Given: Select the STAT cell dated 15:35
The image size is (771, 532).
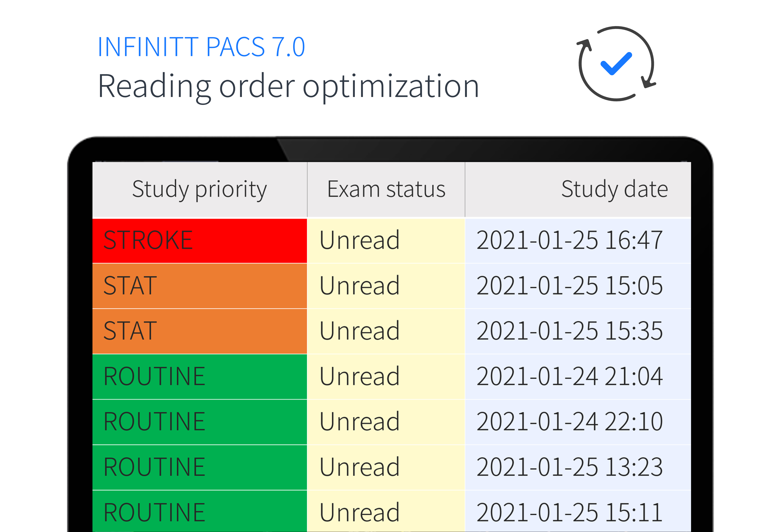Looking at the screenshot, I should click(x=200, y=331).
